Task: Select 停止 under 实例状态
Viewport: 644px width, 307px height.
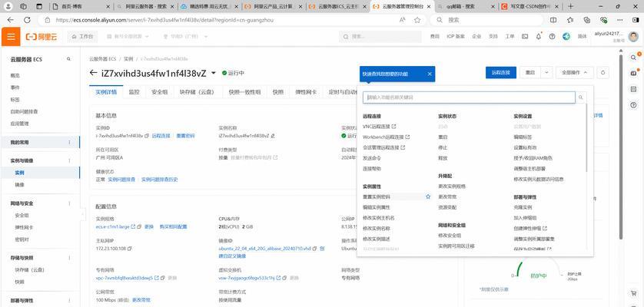Action: point(443,147)
